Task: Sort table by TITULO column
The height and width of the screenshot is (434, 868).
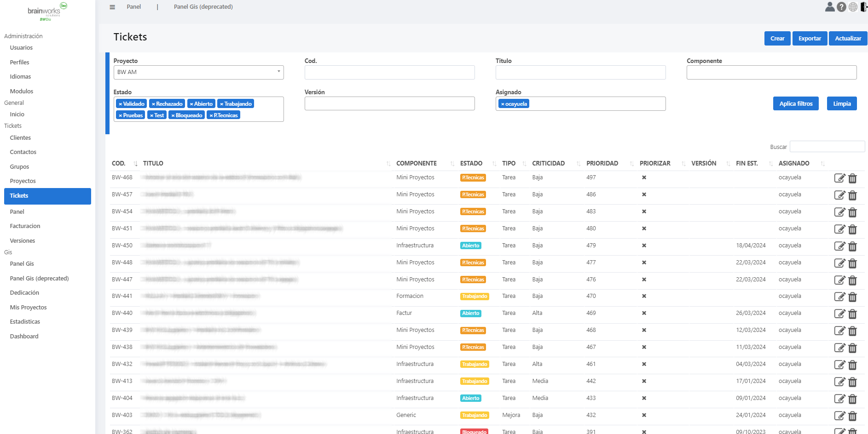Action: (x=266, y=163)
